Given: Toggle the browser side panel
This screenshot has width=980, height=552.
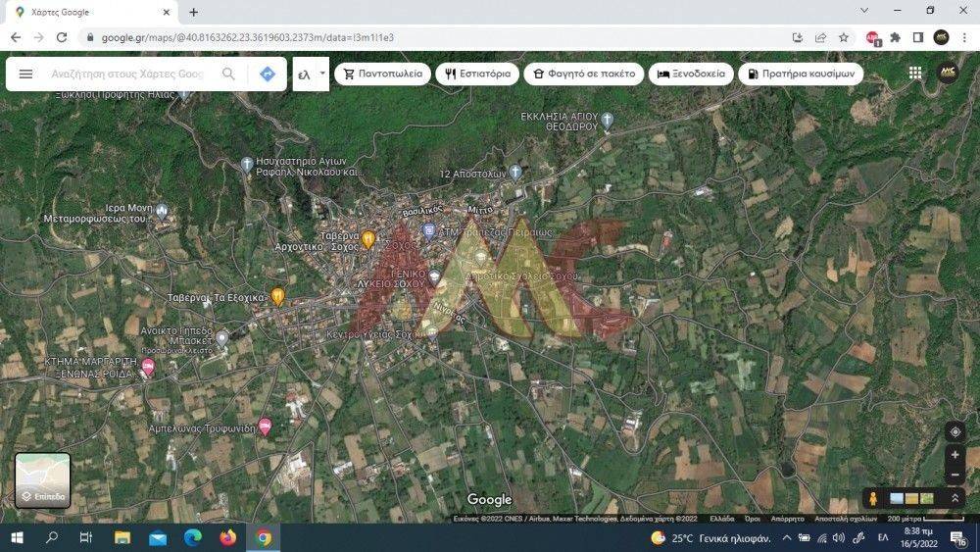Looking at the screenshot, I should point(918,37).
